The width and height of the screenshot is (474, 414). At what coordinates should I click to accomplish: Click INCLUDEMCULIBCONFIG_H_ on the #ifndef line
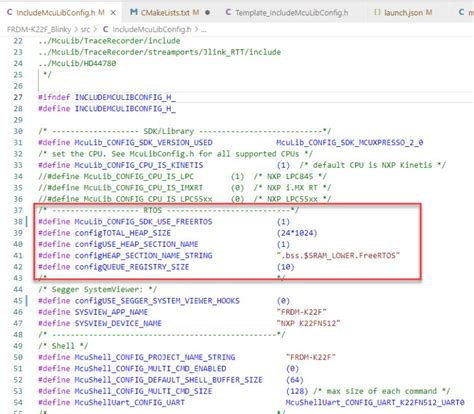(x=125, y=97)
